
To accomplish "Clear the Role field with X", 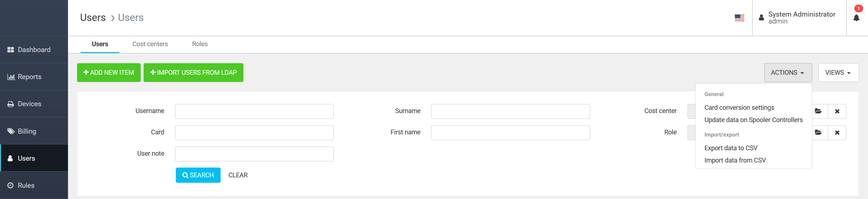I will [x=837, y=133].
